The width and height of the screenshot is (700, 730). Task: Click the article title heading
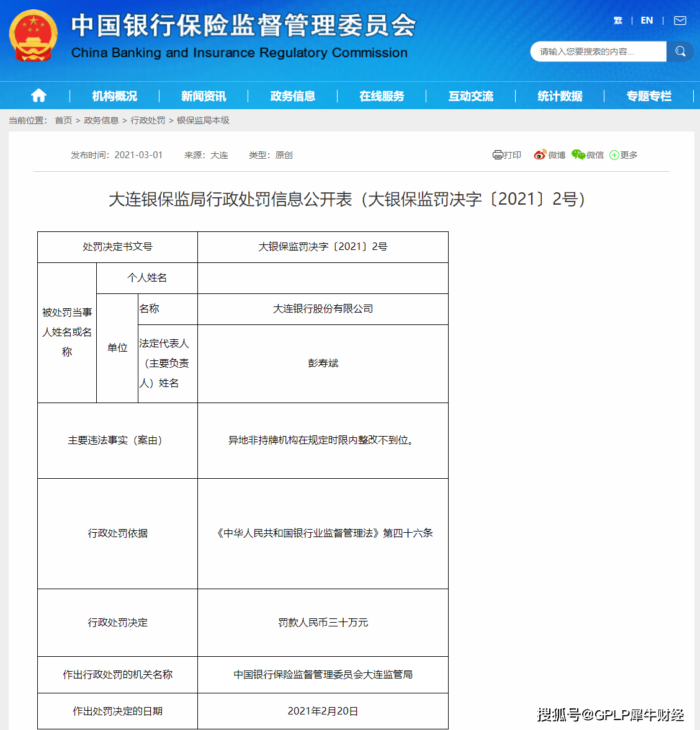coord(347,199)
